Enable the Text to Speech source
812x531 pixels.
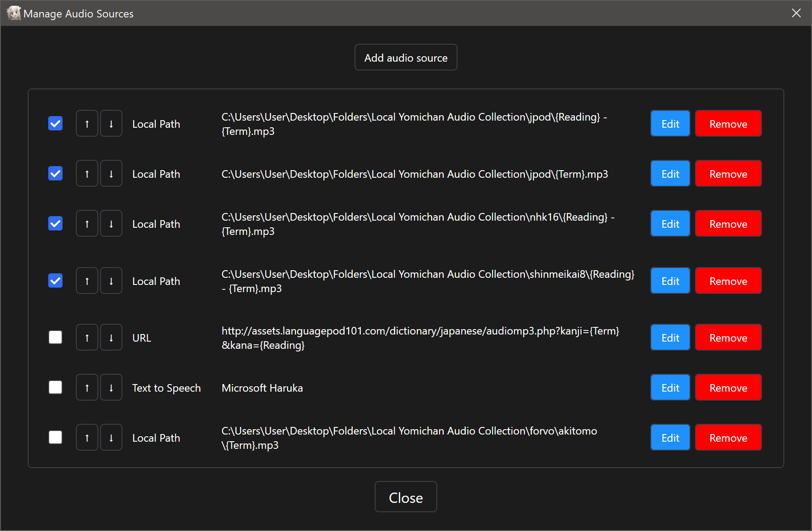(55, 387)
